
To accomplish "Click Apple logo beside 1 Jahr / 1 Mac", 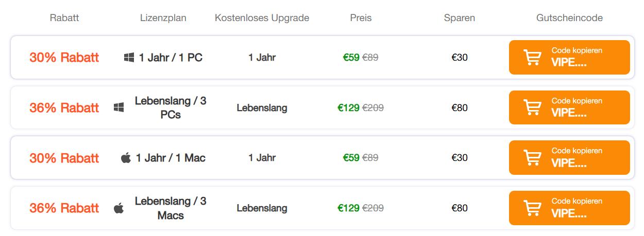I will 126,158.
